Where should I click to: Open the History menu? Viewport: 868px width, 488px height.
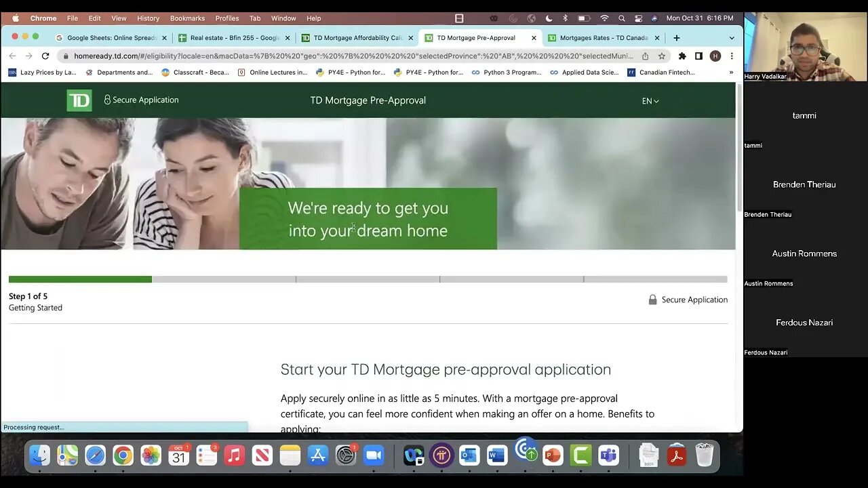(148, 18)
